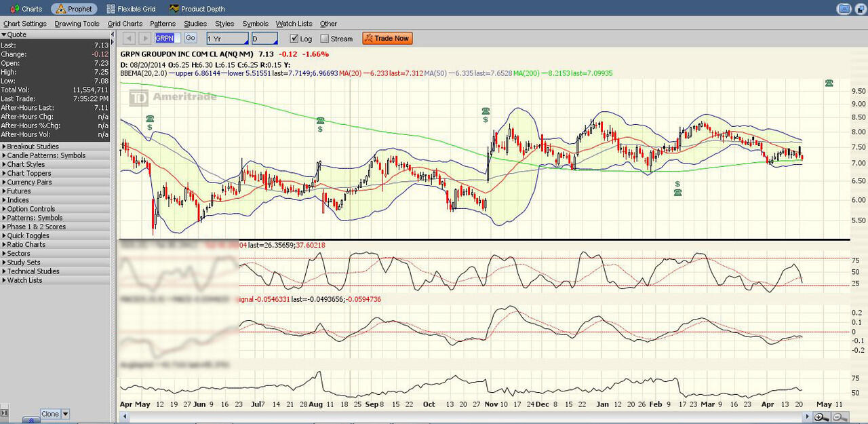The height and width of the screenshot is (424, 868).
Task: Expand Watch Lists sidebar section
Action: click(x=55, y=280)
